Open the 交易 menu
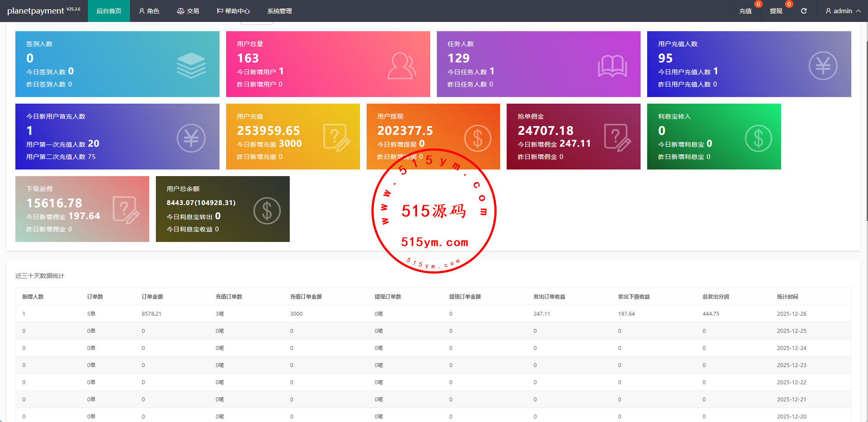868x422 pixels. tap(188, 11)
